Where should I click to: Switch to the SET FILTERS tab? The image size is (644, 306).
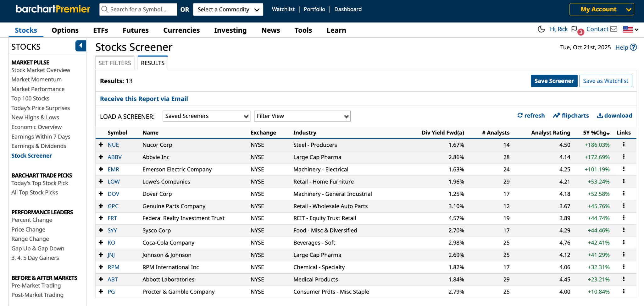(115, 63)
